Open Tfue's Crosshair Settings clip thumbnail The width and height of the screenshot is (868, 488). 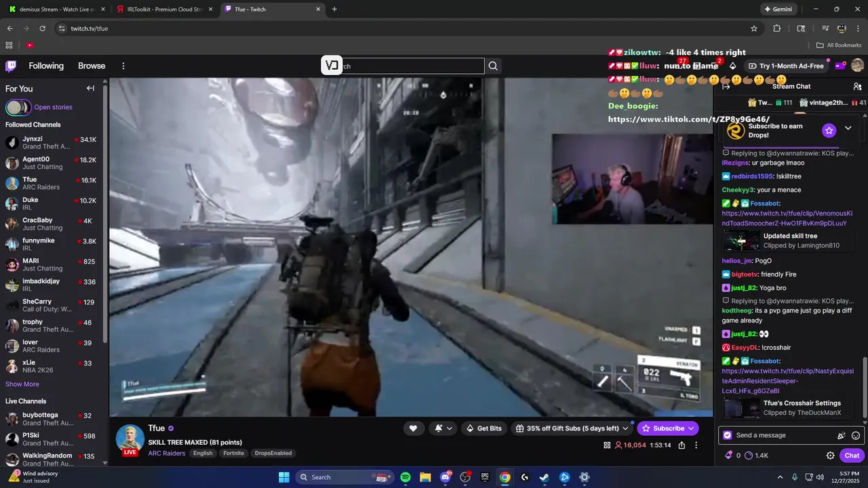741,407
